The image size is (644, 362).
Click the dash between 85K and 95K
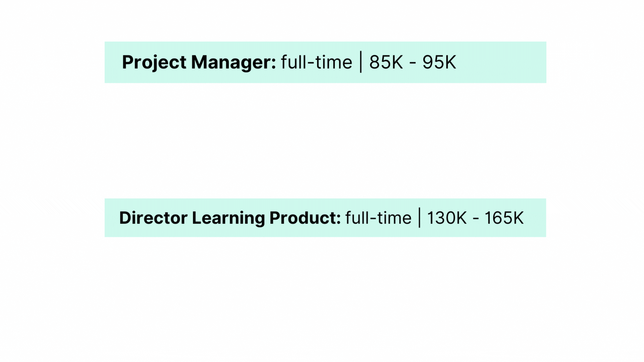[x=413, y=63]
